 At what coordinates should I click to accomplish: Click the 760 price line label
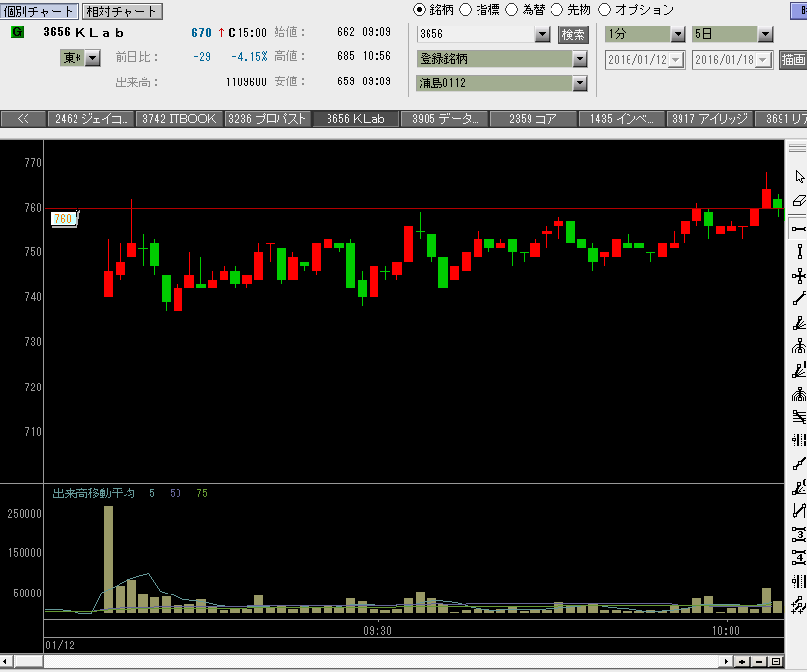pos(65,219)
